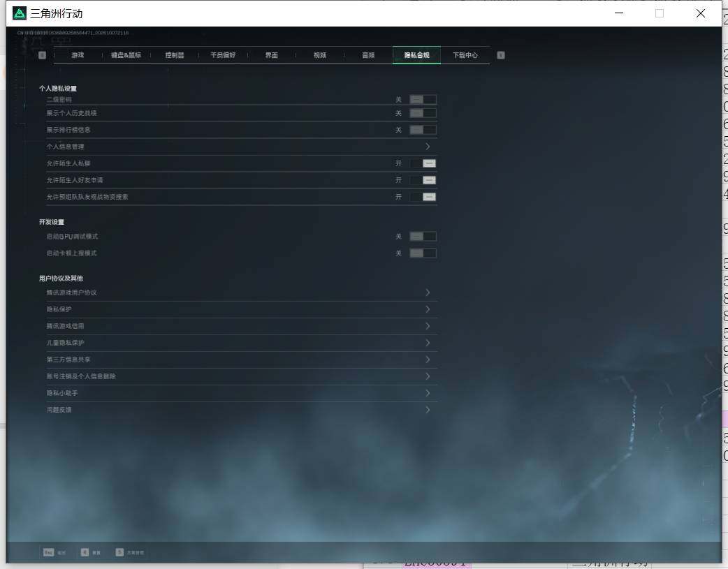
Task: Expand the 问题反馈 row arrow
Action: pyautogui.click(x=428, y=410)
